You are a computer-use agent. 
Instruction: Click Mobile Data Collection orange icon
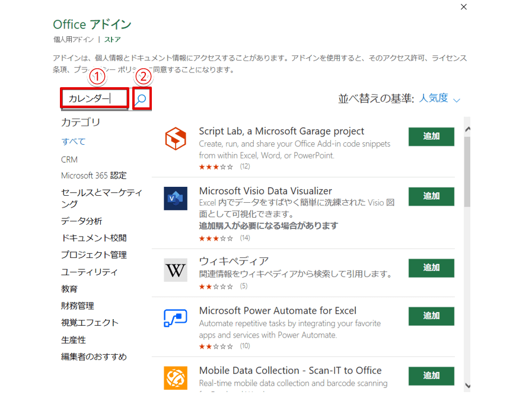pyautogui.click(x=176, y=378)
